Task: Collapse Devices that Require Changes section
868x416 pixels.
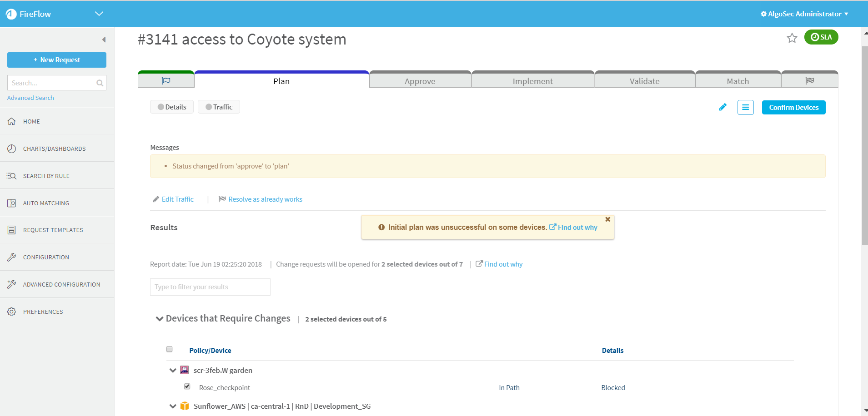Action: 160,319
